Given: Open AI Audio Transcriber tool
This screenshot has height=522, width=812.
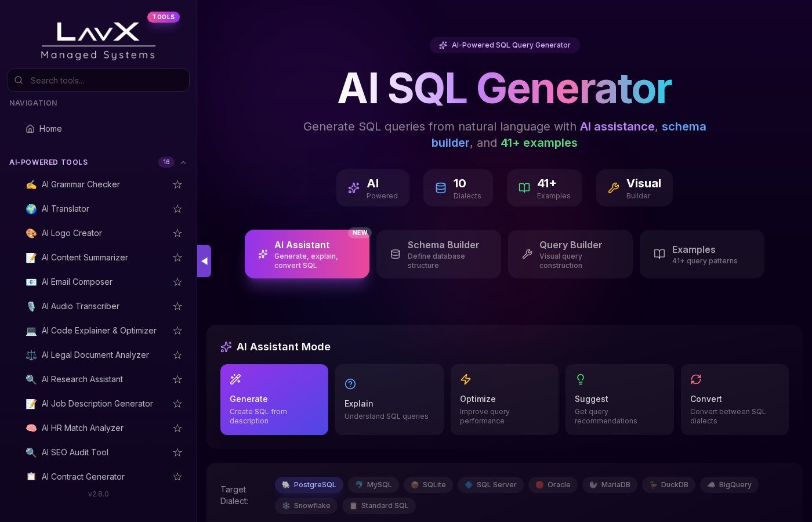Looking at the screenshot, I should [x=81, y=306].
